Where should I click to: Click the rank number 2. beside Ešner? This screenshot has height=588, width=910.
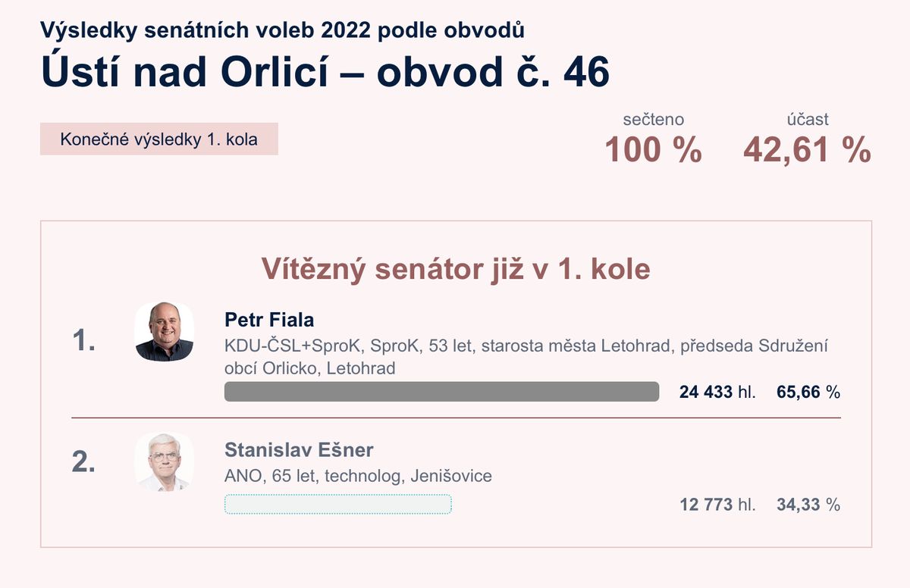83,463
